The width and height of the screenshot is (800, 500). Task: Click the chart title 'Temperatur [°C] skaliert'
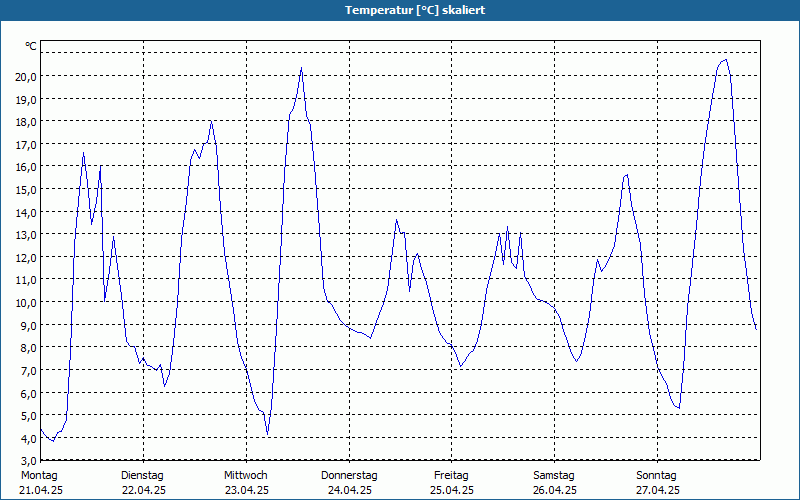pyautogui.click(x=415, y=10)
